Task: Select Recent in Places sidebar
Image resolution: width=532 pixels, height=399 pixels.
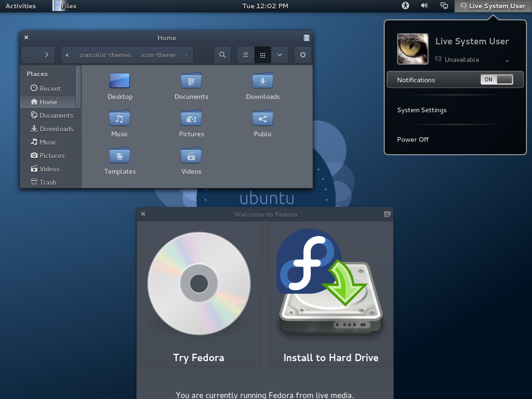Action: (48, 89)
